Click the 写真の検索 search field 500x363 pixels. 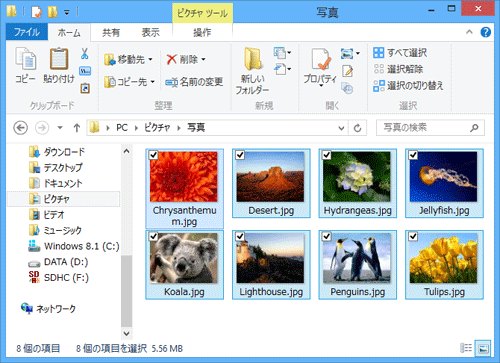tap(430, 128)
